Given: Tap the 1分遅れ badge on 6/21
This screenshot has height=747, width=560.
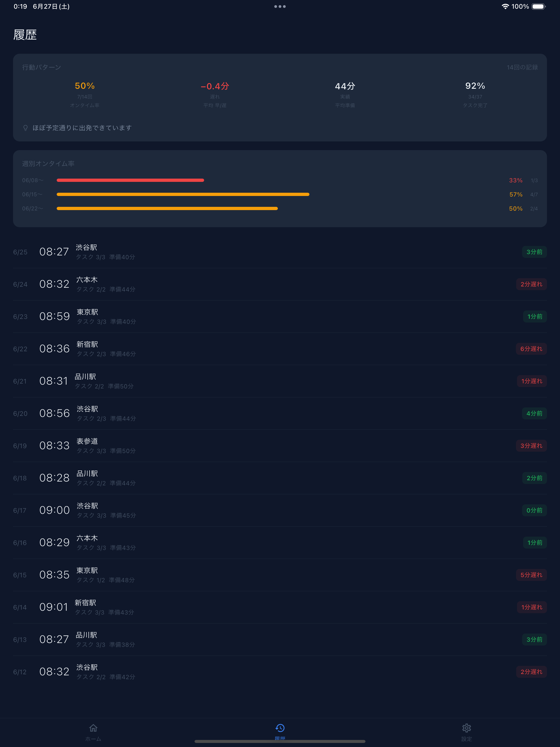Looking at the screenshot, I should click(x=532, y=381).
